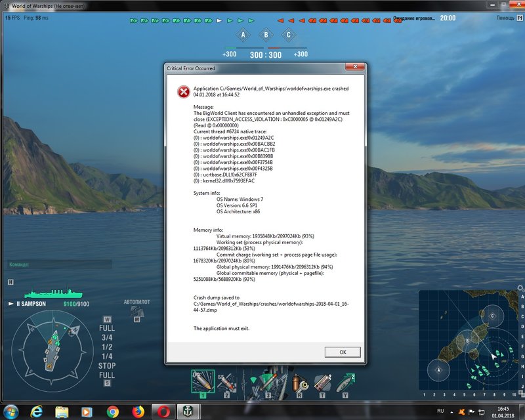
Task: Launch Firefox from the taskbar
Action: [x=138, y=411]
